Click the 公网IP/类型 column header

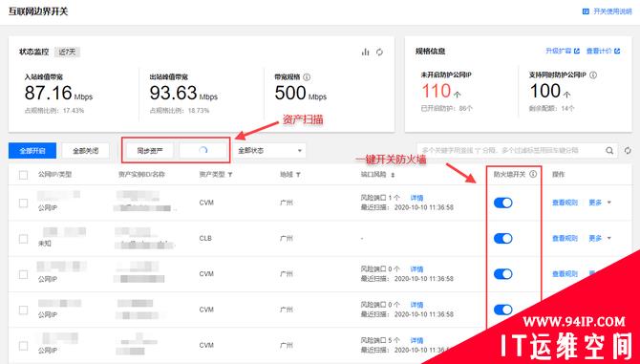click(x=54, y=174)
